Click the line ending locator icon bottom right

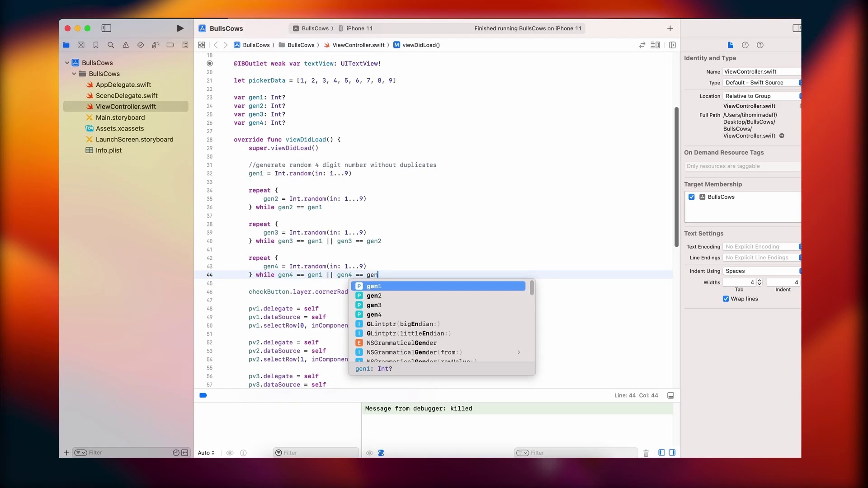[x=671, y=395]
